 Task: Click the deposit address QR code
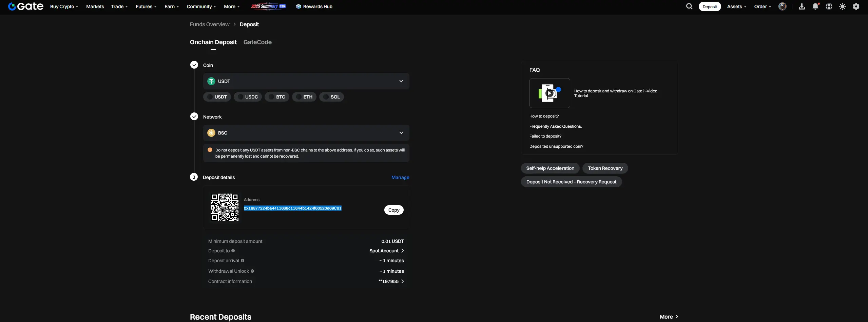pyautogui.click(x=225, y=207)
